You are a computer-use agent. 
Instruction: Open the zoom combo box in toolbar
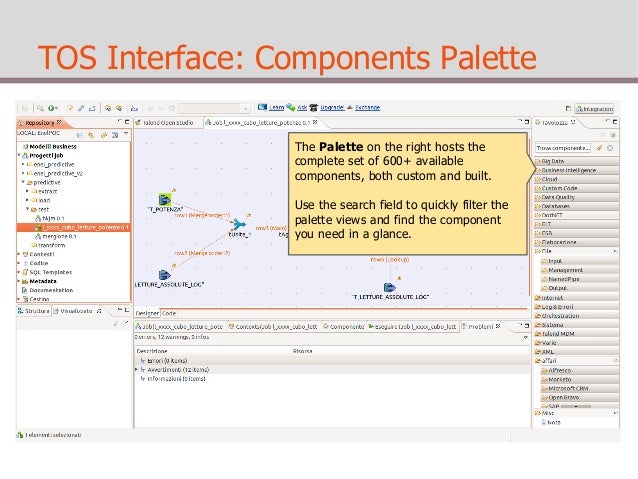[x=214, y=108]
